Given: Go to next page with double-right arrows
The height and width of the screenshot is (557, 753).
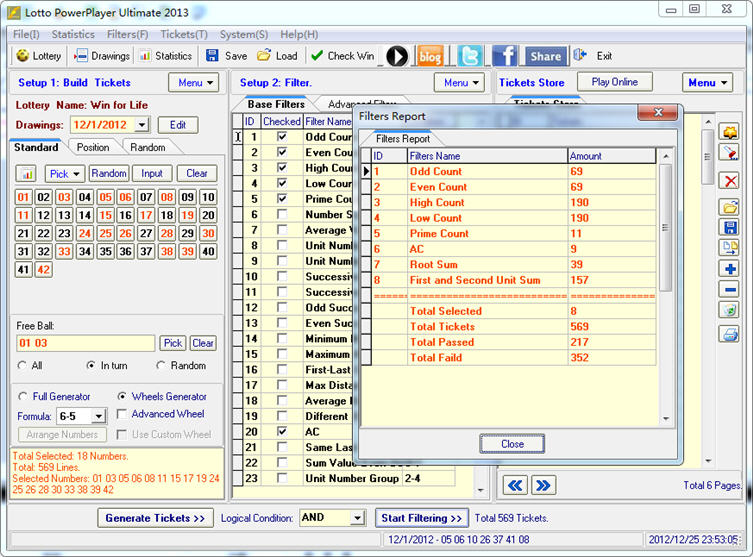Looking at the screenshot, I should (543, 485).
